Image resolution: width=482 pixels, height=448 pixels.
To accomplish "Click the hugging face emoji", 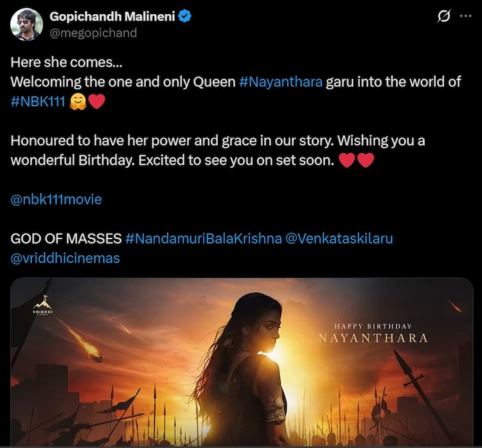I will point(78,102).
